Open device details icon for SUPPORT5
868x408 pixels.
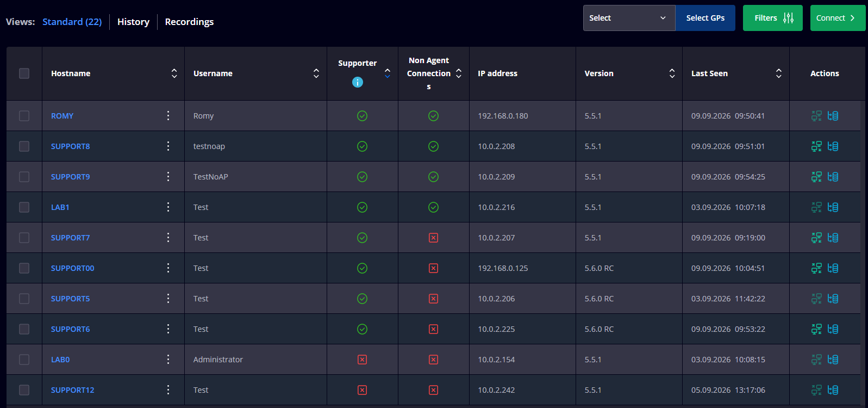(x=833, y=299)
